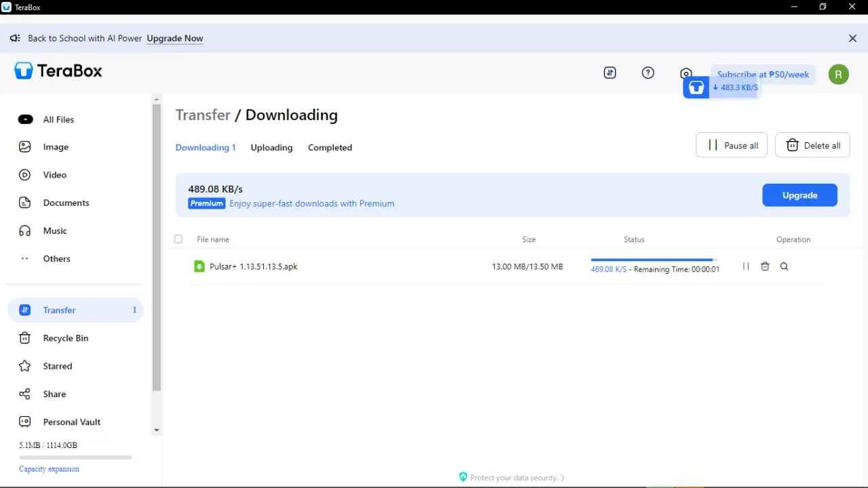Click the Size column header
This screenshot has width=868, height=488.
(x=529, y=239)
